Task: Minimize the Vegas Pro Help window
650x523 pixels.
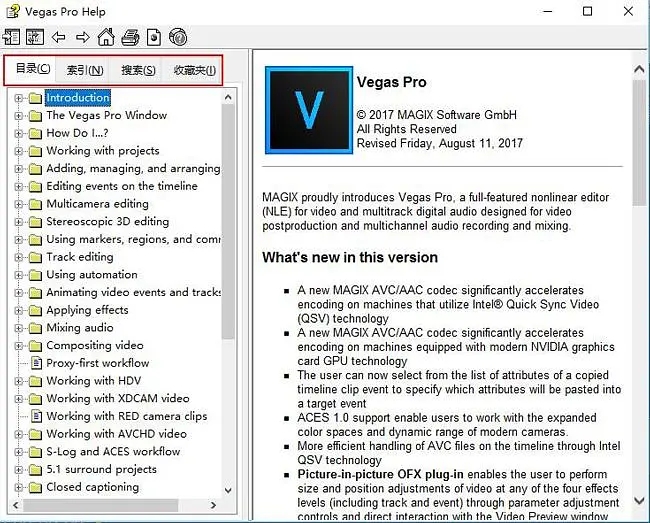Action: tap(548, 11)
